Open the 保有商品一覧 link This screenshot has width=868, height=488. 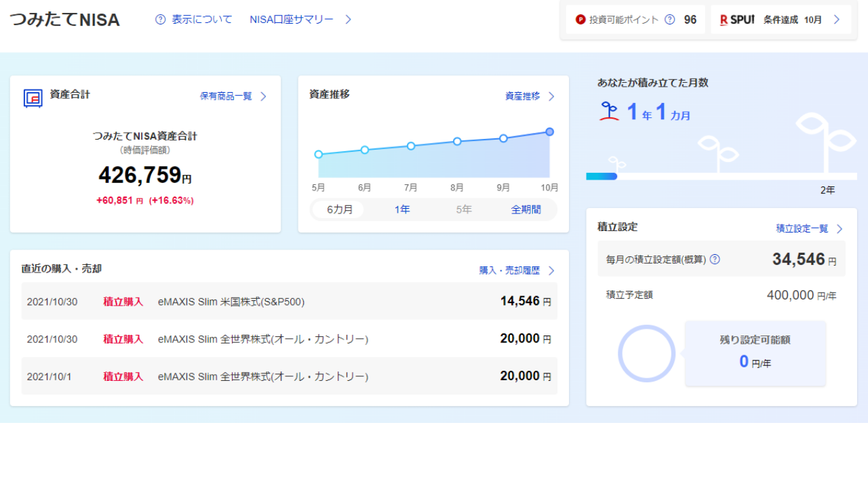tap(226, 96)
